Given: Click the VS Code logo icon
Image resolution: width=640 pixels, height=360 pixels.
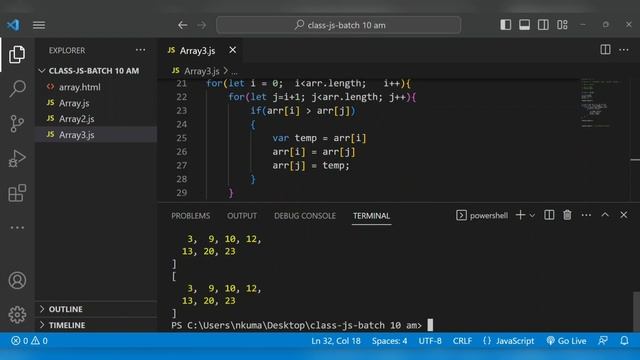Looking at the screenshot, I should click(13, 25).
